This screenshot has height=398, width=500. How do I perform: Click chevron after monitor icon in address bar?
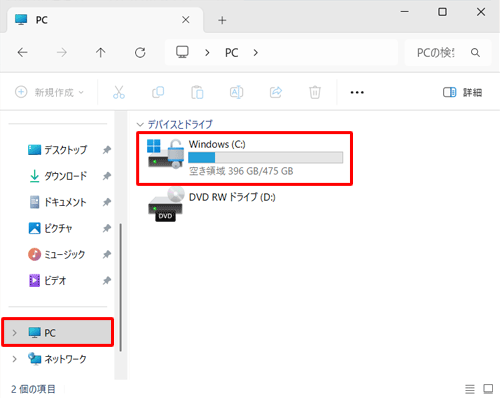(207, 53)
